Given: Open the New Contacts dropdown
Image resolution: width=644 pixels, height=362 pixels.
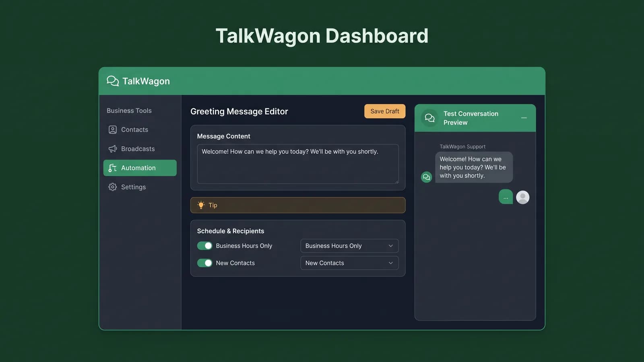Looking at the screenshot, I should [349, 263].
